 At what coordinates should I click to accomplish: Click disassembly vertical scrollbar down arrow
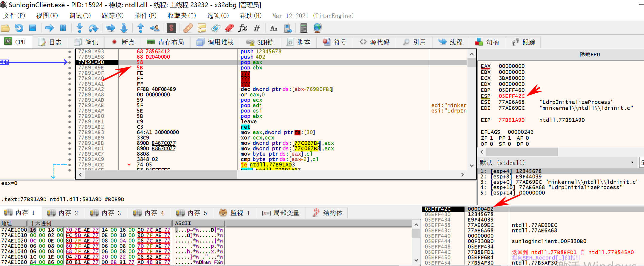[472, 165]
